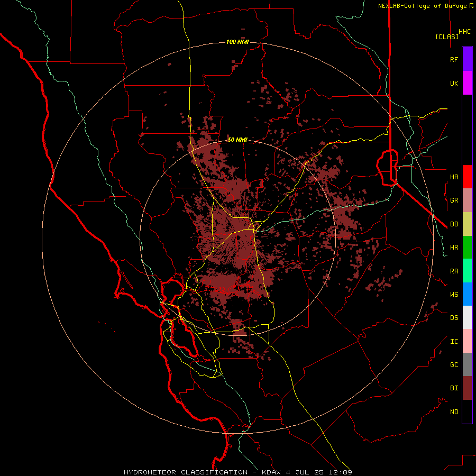Image resolution: width=476 pixels, height=476 pixels.
Task: Click the WS legend label
Action: (454, 294)
